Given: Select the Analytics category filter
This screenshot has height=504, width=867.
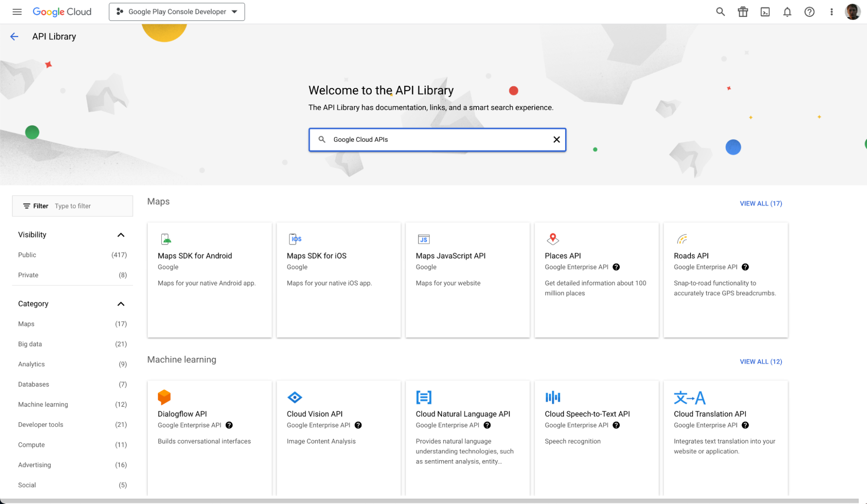Looking at the screenshot, I should [72, 364].
